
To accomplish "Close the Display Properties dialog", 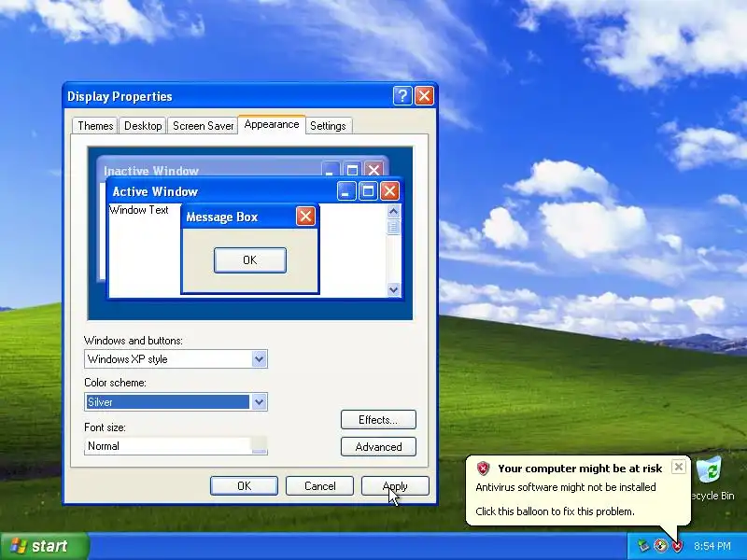I will [x=424, y=96].
